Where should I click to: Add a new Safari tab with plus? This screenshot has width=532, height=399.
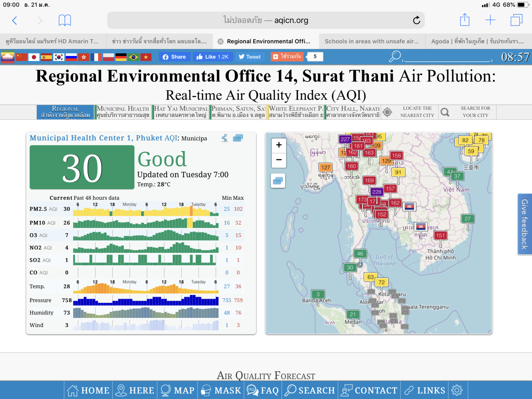490,20
